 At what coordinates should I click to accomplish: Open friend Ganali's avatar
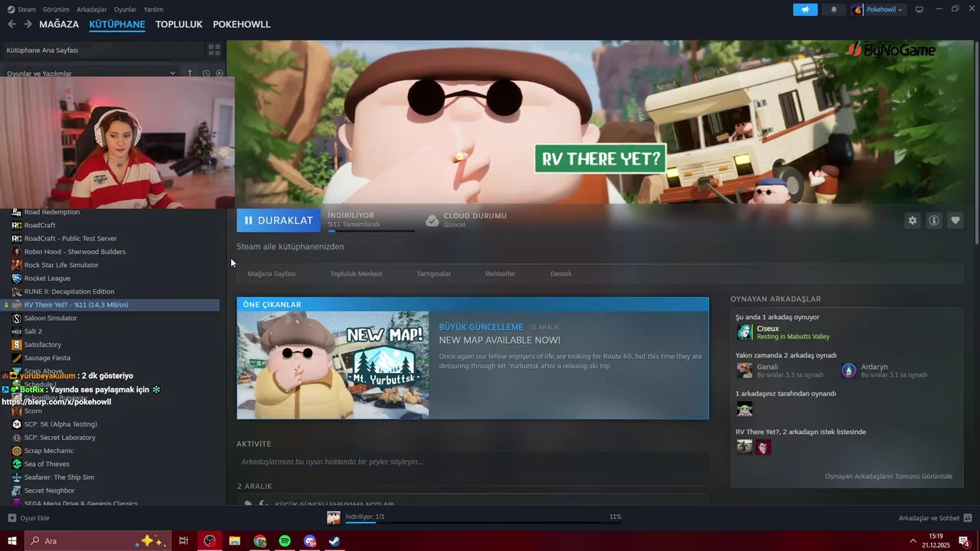(744, 370)
